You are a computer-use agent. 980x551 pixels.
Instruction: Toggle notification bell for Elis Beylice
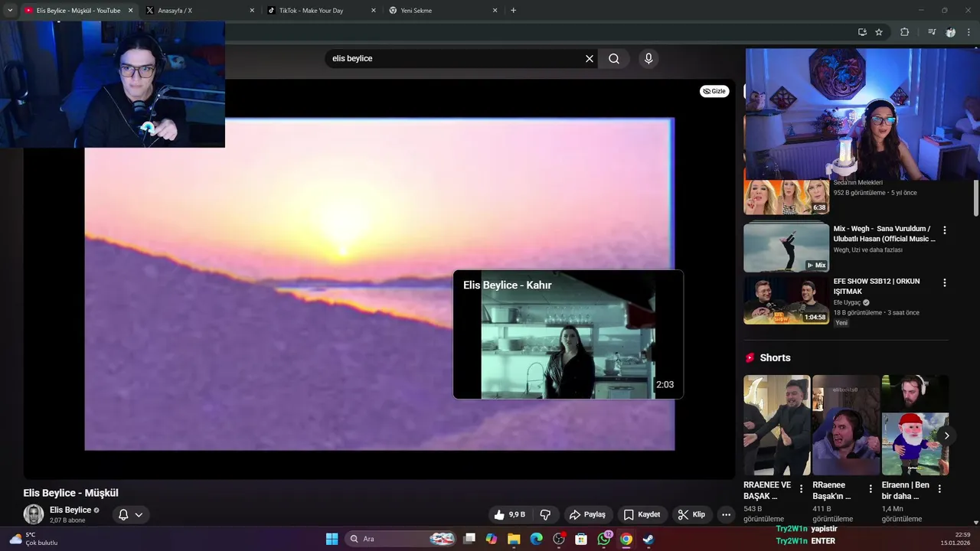pos(123,515)
